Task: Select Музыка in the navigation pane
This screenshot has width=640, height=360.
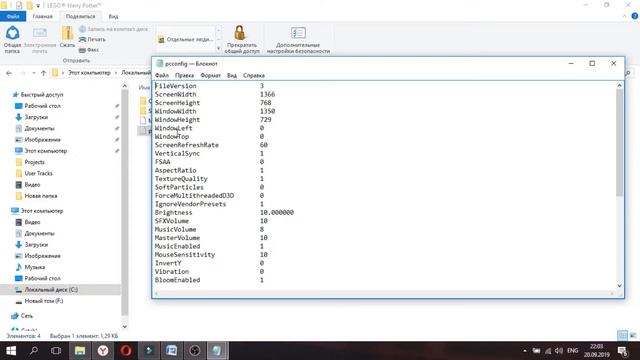Action: [x=34, y=267]
